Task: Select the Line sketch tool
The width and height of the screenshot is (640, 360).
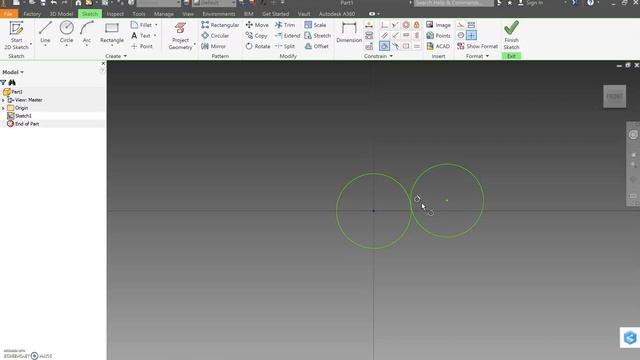Action: [x=45, y=32]
